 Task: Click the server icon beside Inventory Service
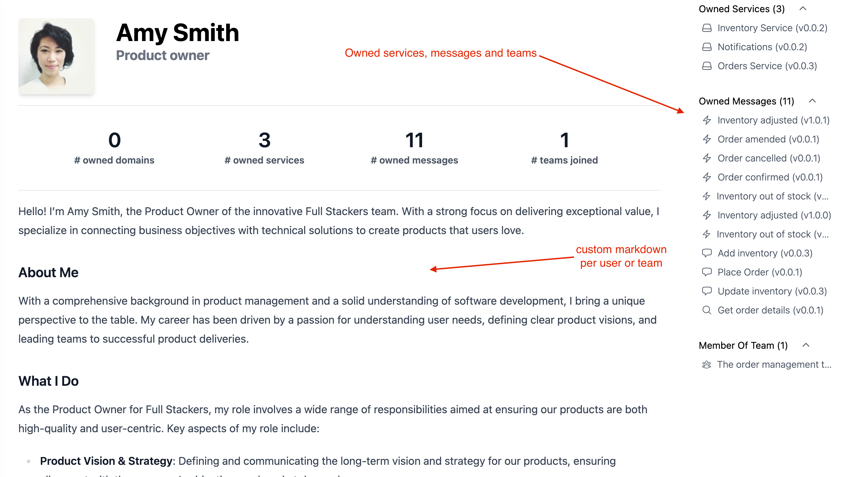click(x=707, y=28)
